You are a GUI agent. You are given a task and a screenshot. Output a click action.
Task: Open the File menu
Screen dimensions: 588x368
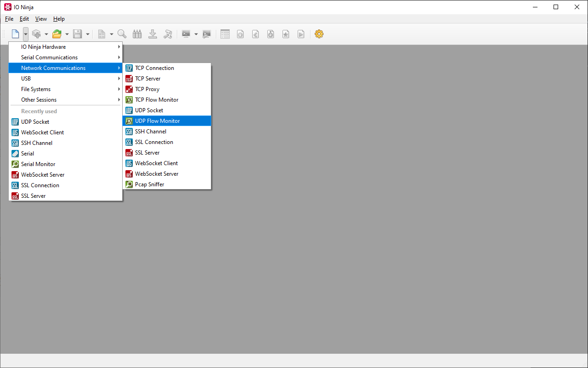pyautogui.click(x=9, y=19)
